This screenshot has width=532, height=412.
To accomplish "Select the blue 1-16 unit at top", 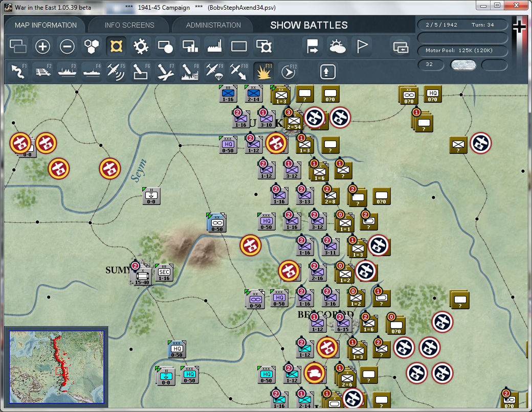I will (x=228, y=94).
